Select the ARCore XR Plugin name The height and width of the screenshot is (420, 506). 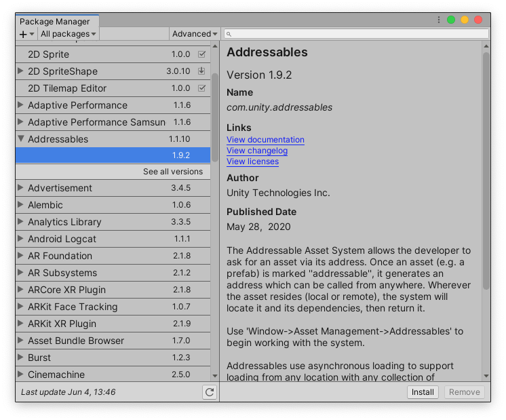66,290
